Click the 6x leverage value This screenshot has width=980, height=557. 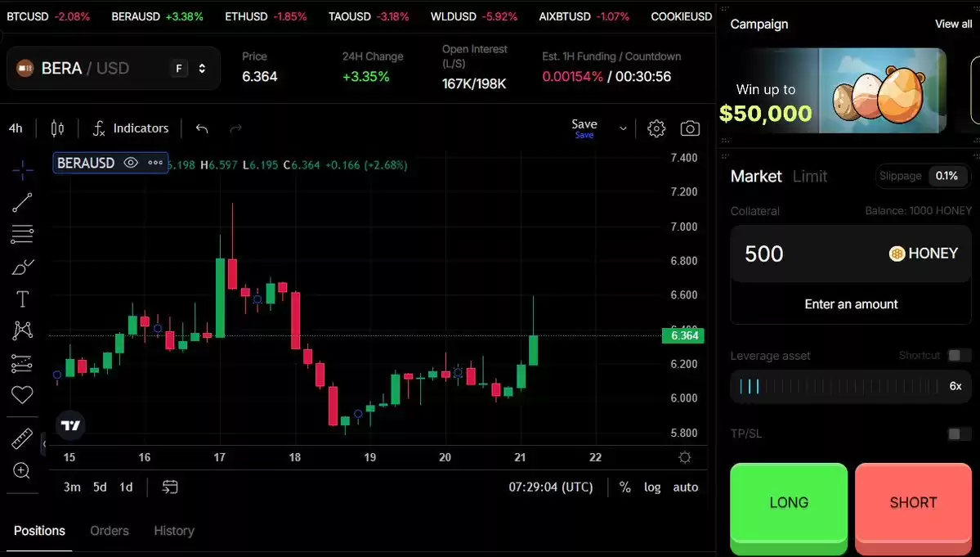click(955, 386)
